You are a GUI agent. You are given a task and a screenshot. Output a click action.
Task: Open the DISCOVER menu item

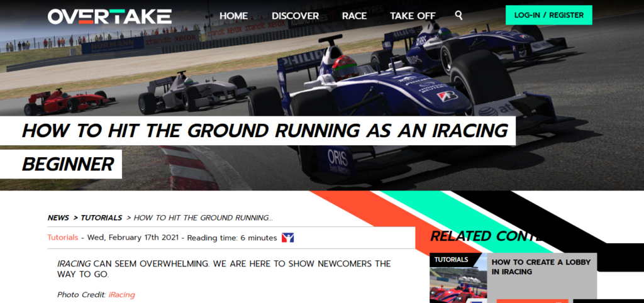[x=296, y=16]
